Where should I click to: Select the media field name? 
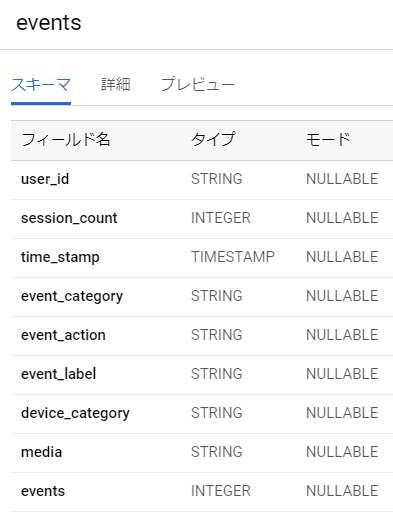pos(41,452)
